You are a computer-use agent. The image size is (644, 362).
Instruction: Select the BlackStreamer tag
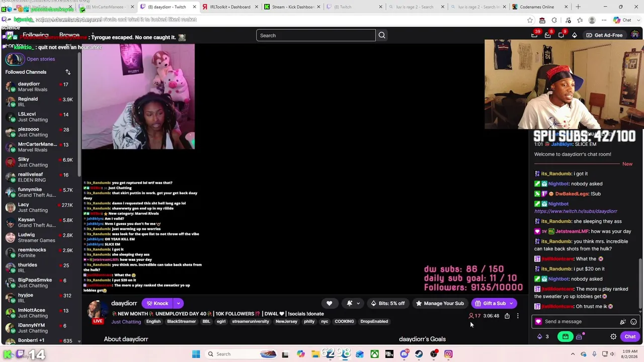click(182, 321)
